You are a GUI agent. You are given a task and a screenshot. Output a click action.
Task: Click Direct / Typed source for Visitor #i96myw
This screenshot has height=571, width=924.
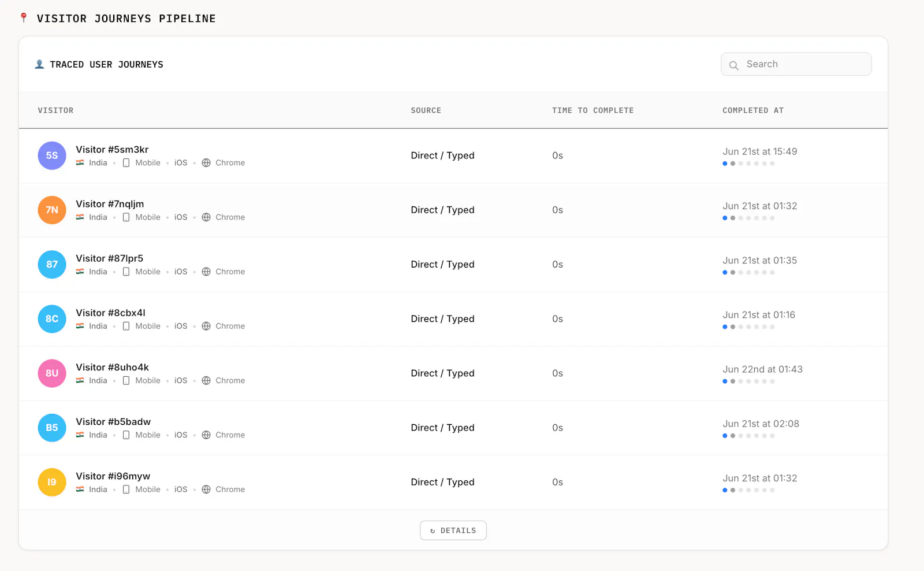(442, 482)
